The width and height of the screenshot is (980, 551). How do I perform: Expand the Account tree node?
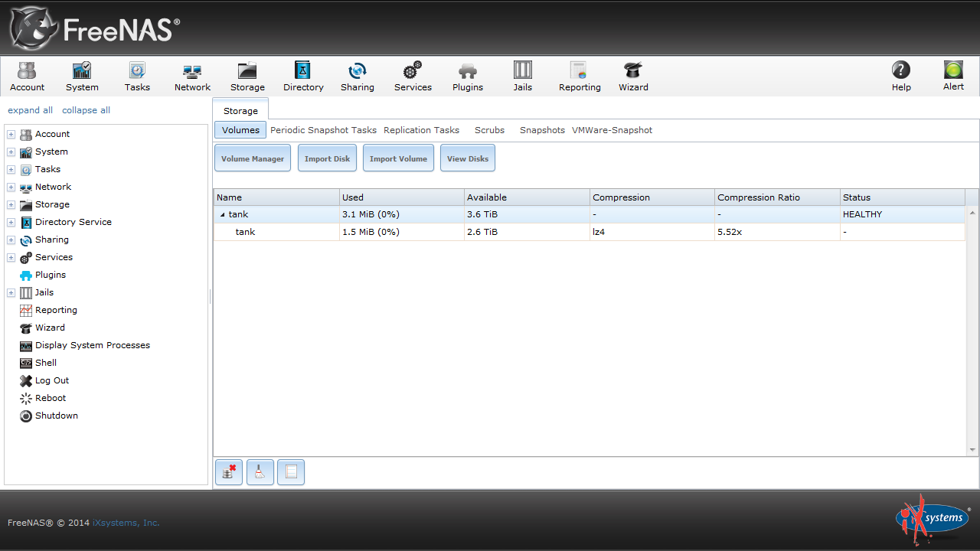11,135
